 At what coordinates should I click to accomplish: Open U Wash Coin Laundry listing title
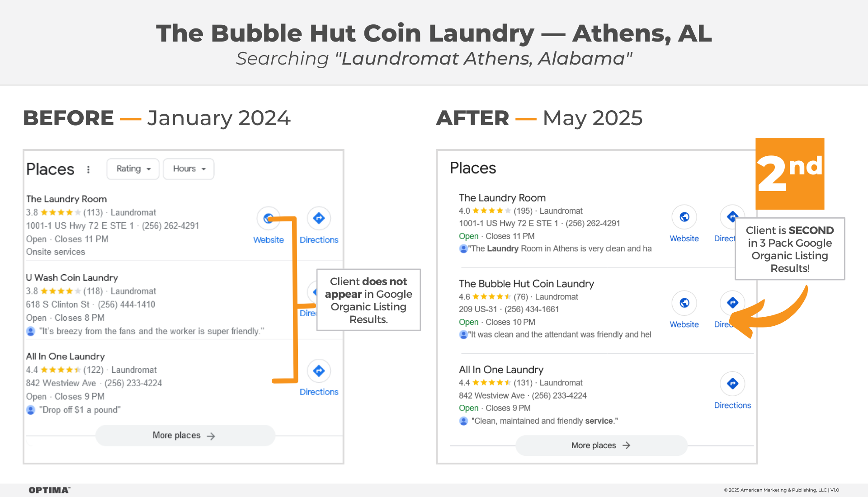[72, 277]
